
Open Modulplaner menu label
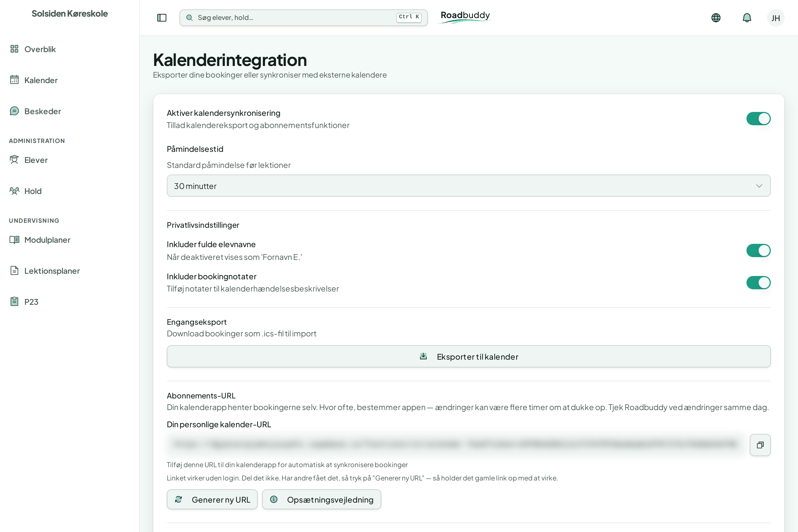coord(47,240)
